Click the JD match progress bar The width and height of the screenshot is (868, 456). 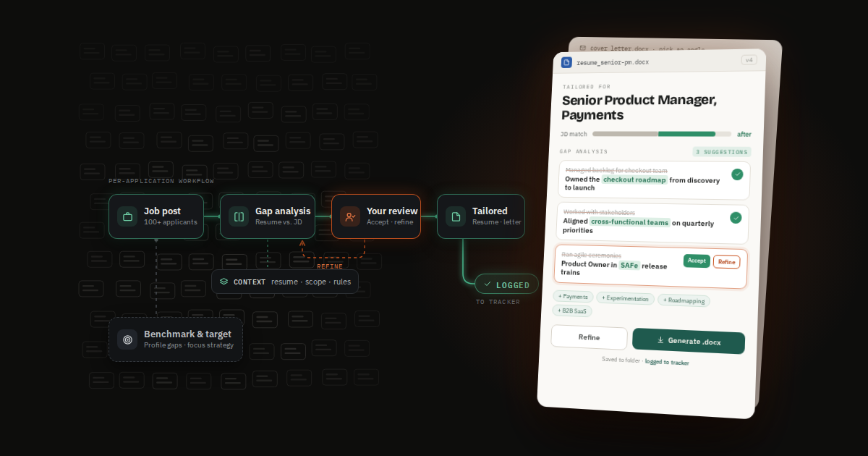tap(662, 134)
